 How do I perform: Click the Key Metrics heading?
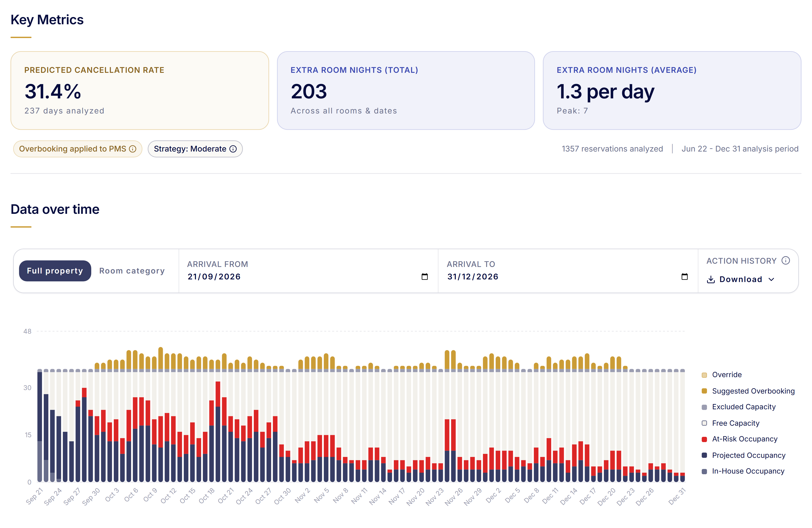[x=47, y=20]
